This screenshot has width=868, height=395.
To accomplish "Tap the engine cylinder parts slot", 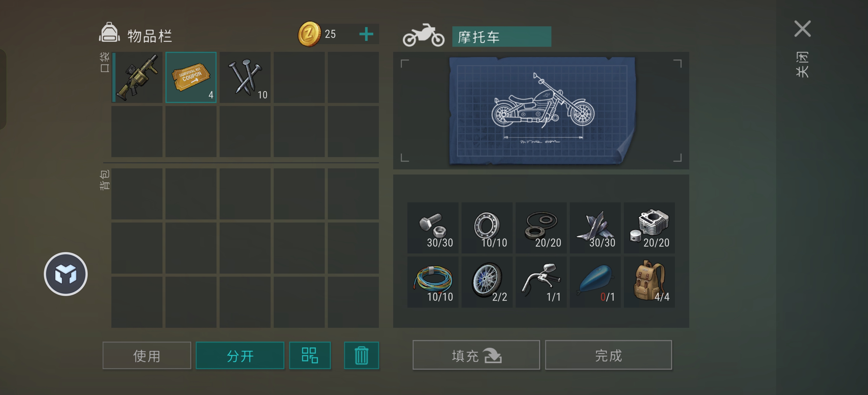I will (x=649, y=228).
